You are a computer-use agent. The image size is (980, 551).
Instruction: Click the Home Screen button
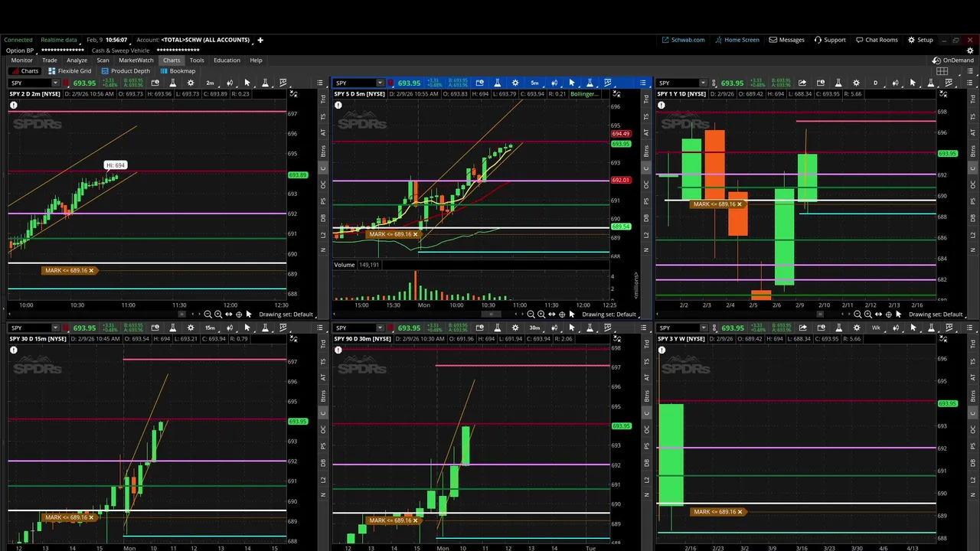point(737,40)
